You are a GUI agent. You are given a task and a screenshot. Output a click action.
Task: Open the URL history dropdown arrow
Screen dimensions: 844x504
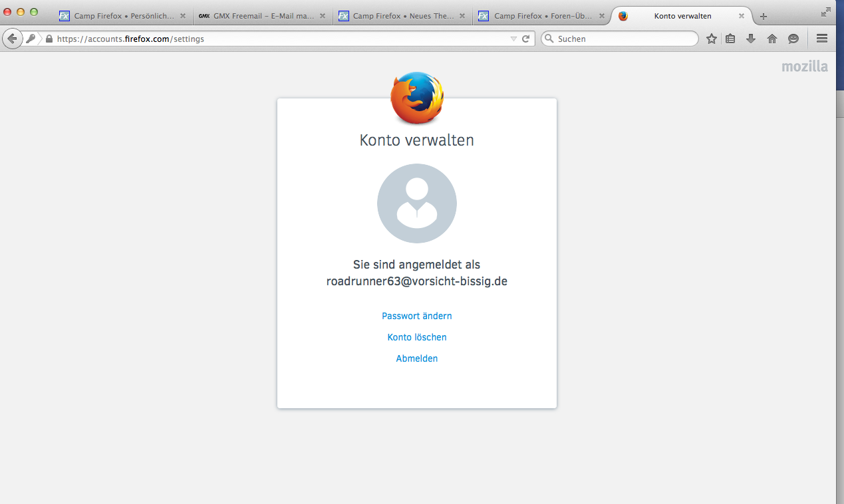[513, 39]
